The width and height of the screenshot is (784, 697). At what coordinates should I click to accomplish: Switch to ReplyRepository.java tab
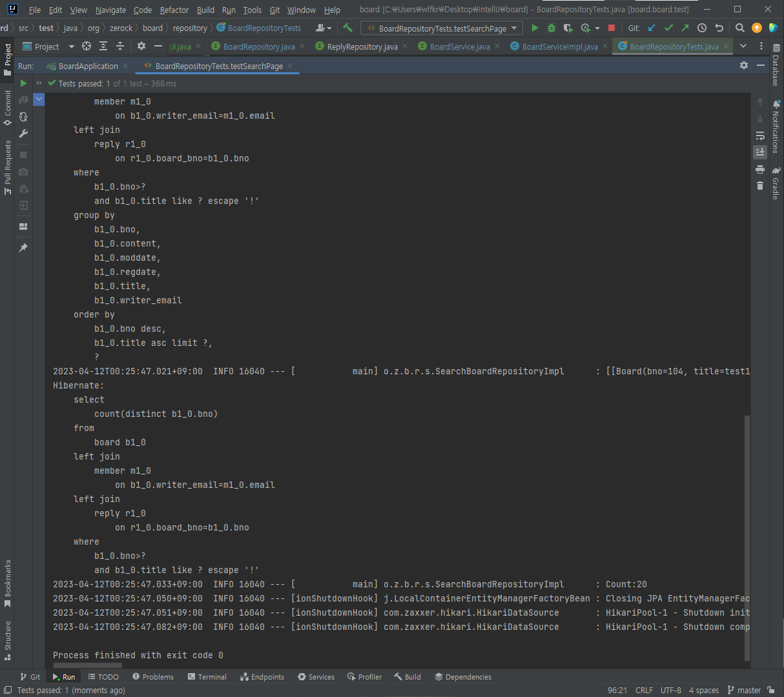point(362,47)
